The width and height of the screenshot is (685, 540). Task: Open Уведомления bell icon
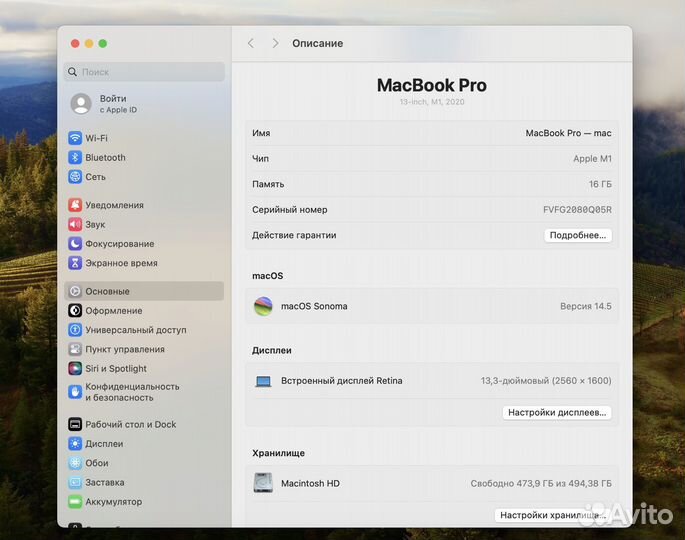[x=75, y=205]
